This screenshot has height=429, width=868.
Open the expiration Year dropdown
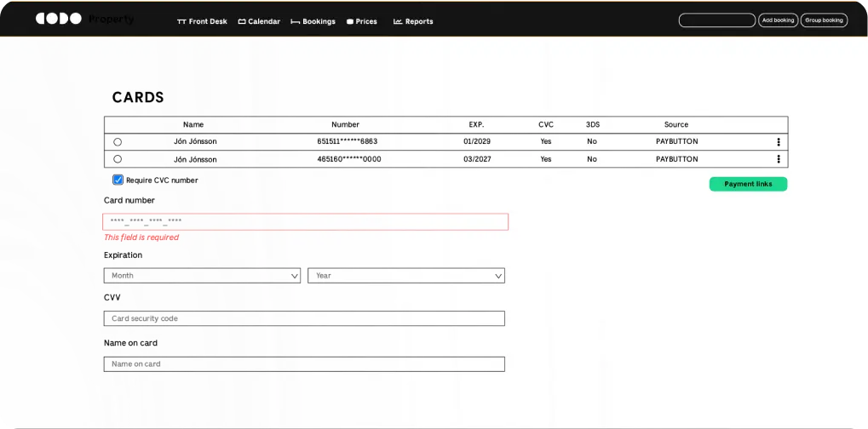pyautogui.click(x=406, y=276)
